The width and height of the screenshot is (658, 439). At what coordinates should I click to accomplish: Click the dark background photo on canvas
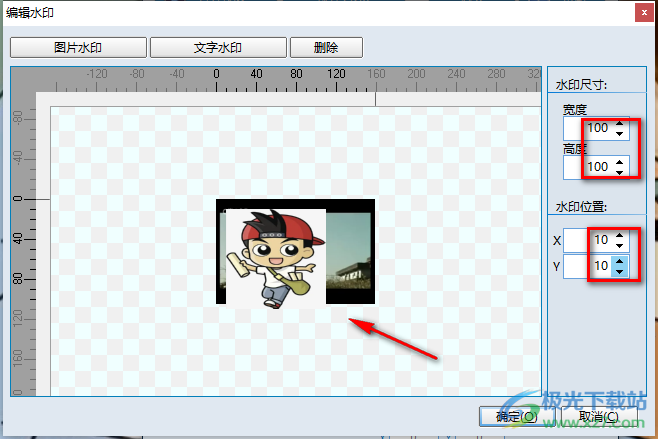point(350,252)
